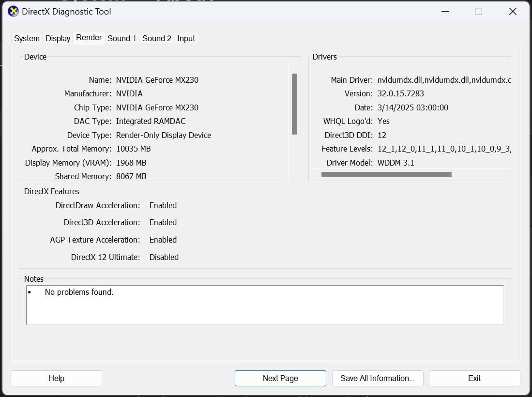The image size is (532, 397).
Task: Open the Display tab
Action: [58, 38]
